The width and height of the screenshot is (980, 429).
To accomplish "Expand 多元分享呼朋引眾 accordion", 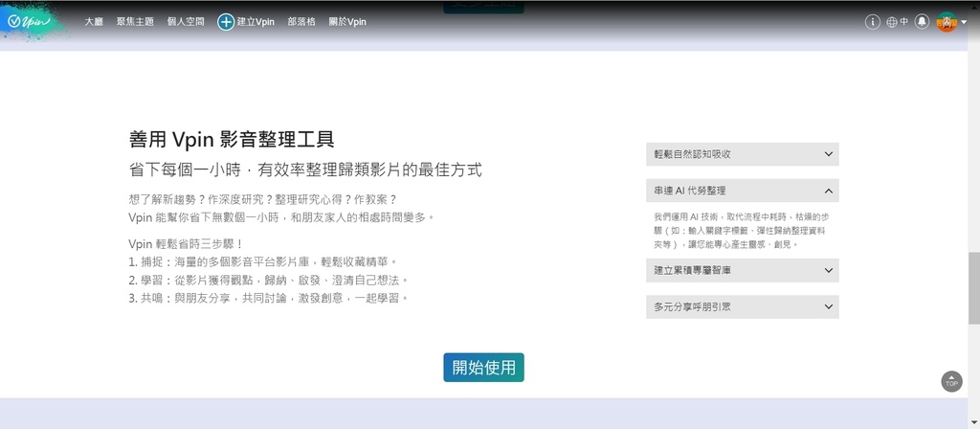I will (742, 307).
